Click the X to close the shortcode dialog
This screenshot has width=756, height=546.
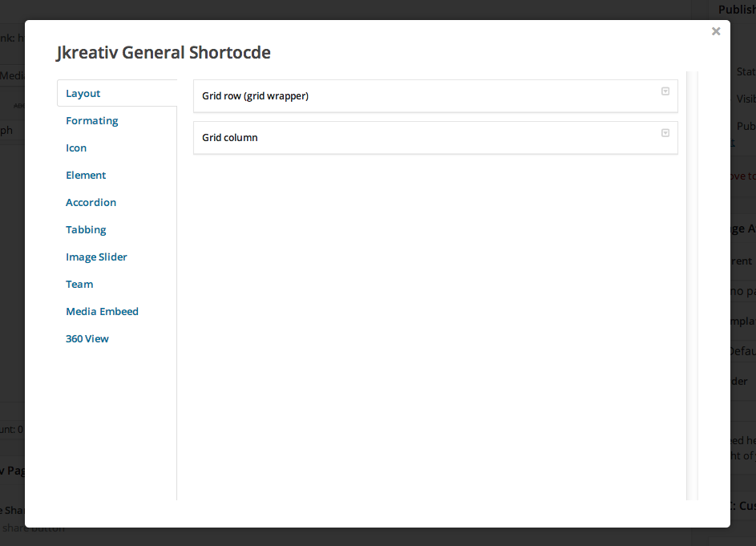tap(715, 31)
